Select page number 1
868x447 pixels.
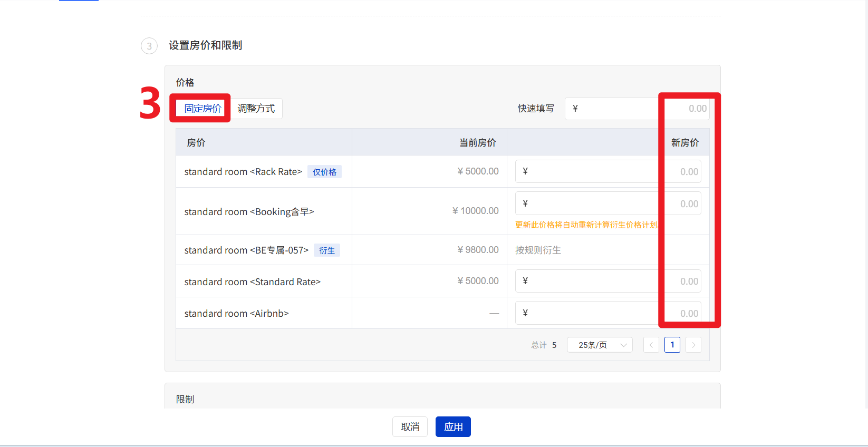point(672,345)
